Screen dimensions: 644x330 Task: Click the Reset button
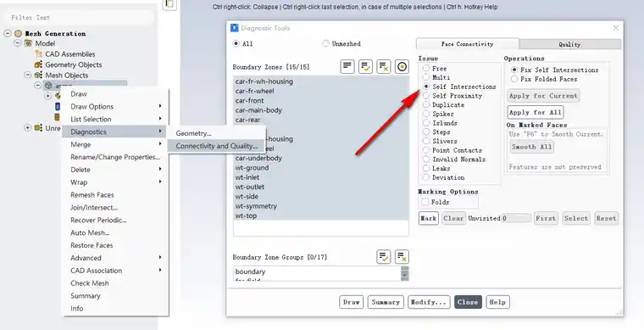tap(606, 218)
